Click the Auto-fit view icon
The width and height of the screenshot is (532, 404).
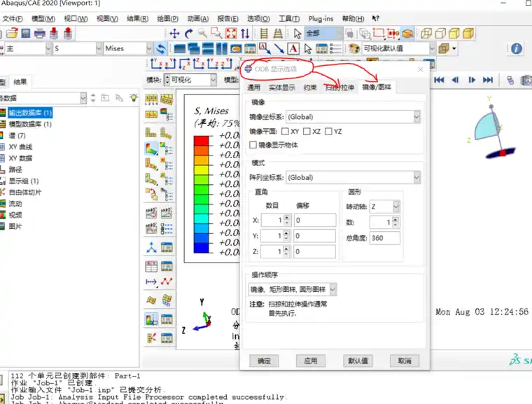coord(231,34)
